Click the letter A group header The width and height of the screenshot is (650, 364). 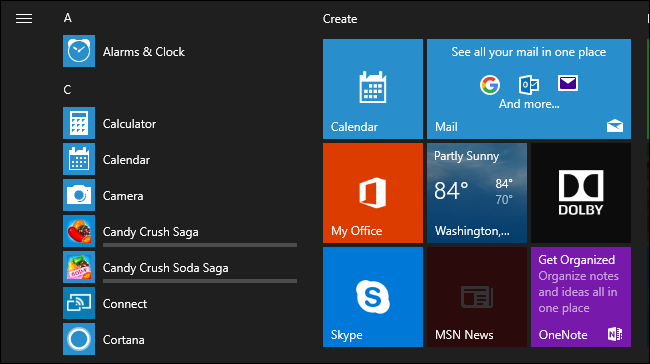pyautogui.click(x=68, y=18)
